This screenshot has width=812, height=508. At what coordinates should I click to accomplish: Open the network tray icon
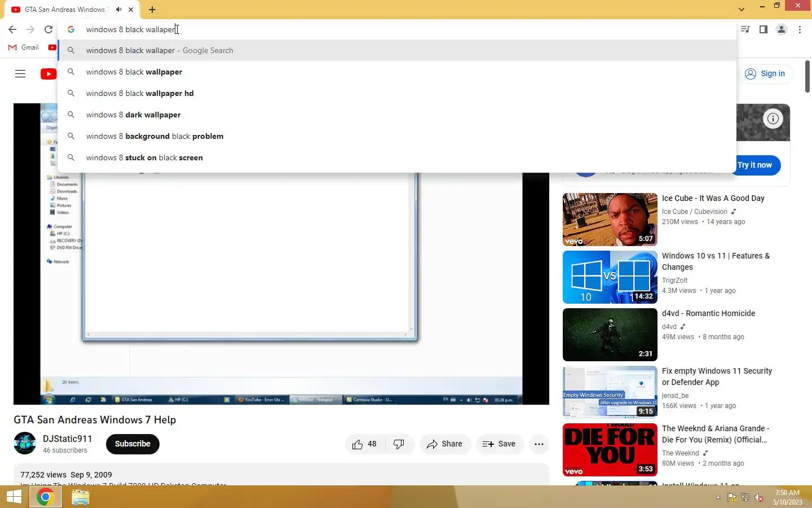click(745, 498)
